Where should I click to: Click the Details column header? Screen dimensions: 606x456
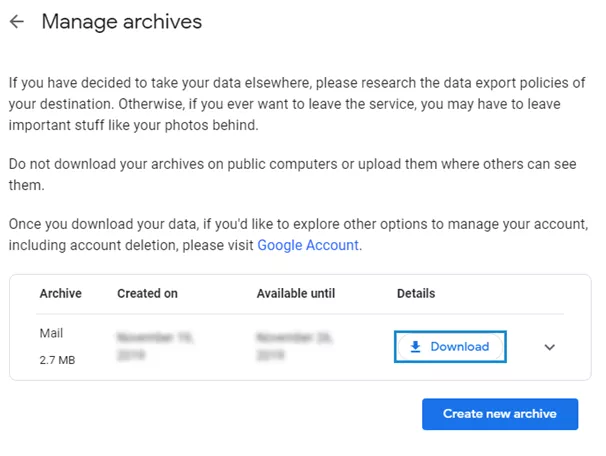point(416,294)
